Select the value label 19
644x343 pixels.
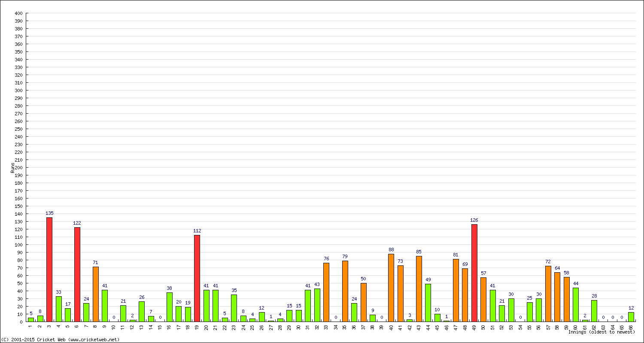click(188, 303)
